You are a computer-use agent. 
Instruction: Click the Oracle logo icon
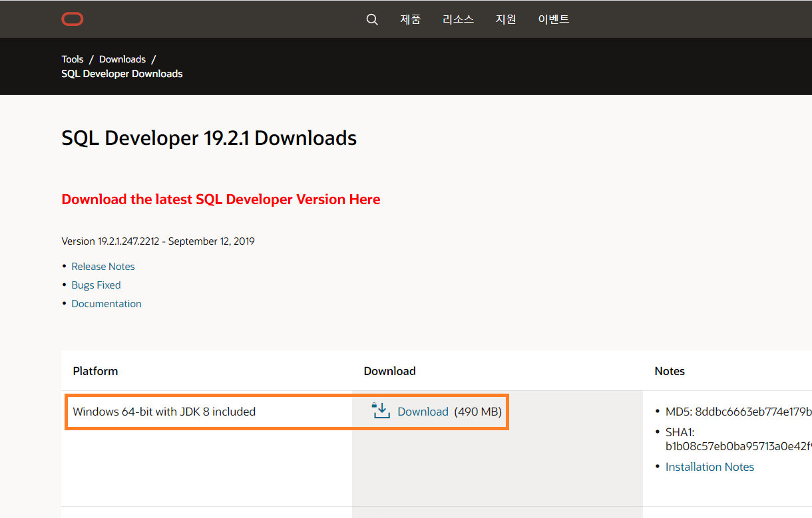pos(73,19)
